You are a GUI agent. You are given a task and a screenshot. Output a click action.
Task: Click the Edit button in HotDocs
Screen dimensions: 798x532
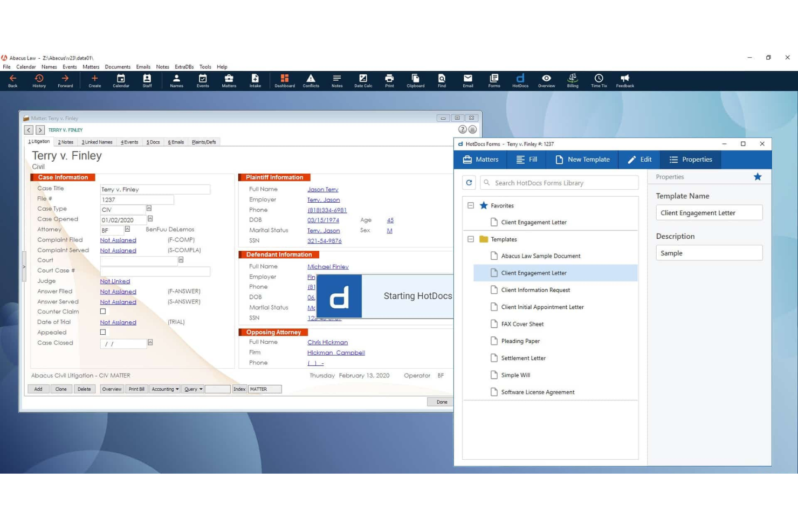point(639,160)
